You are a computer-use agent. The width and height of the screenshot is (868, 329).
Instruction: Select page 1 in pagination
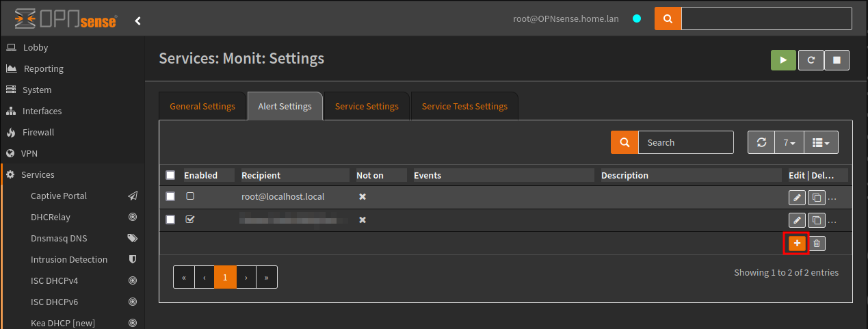pyautogui.click(x=225, y=277)
